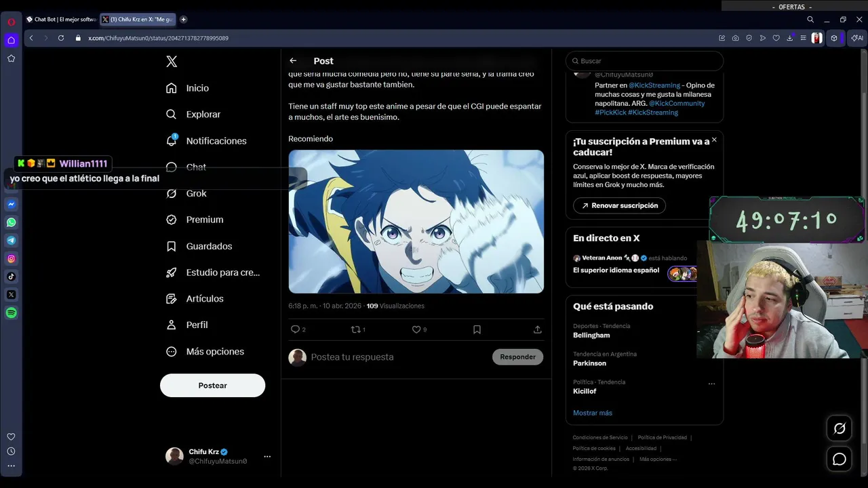Screen dimensions: 868x488
Task: Go back with browser back arrow
Action: coord(31,38)
